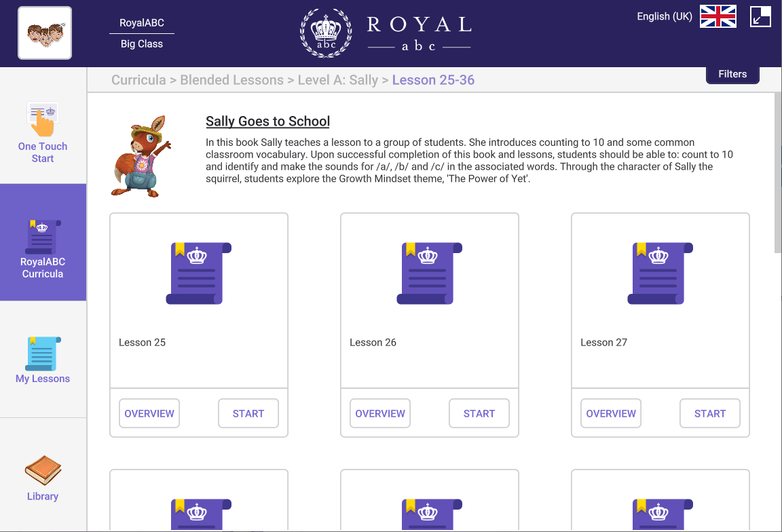This screenshot has height=532, width=782.
Task: Open Overview for Lesson 27
Action: tap(611, 413)
